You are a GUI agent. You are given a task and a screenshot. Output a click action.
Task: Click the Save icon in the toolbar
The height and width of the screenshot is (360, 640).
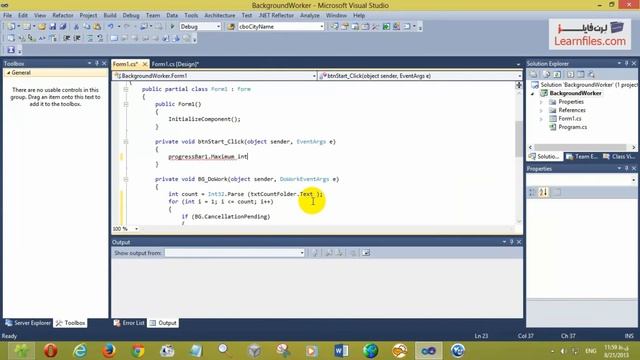pyautogui.click(x=53, y=27)
